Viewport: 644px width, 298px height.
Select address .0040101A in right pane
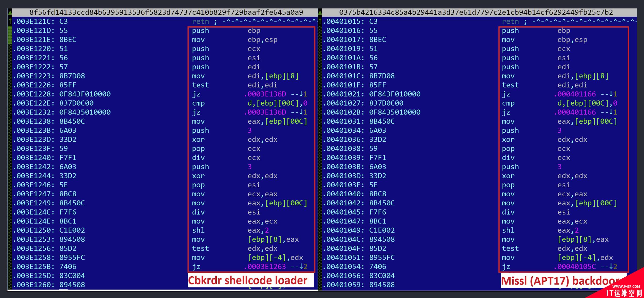pyautogui.click(x=344, y=58)
